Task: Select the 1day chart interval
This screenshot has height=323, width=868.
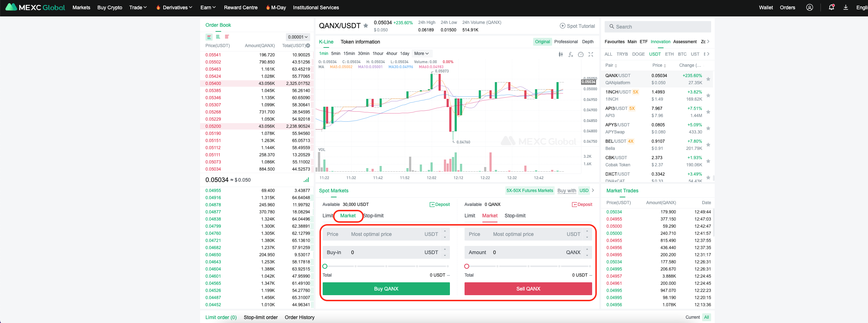Action: coord(405,54)
